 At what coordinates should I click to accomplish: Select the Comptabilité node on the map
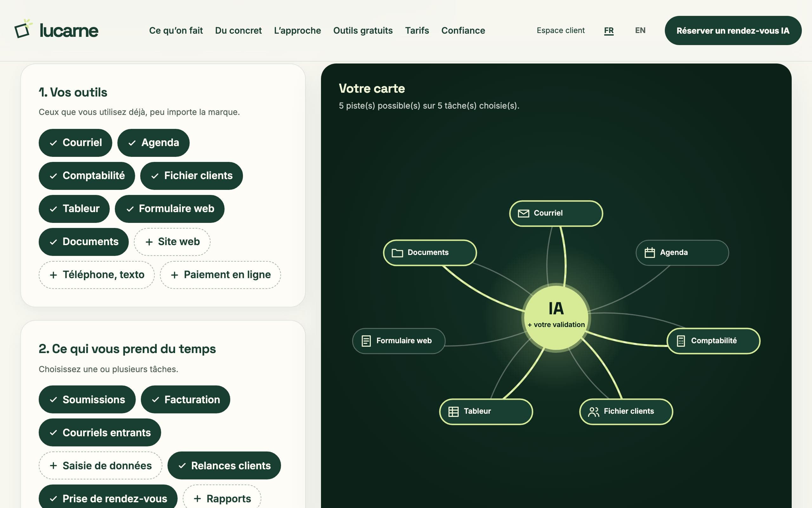pos(713,341)
